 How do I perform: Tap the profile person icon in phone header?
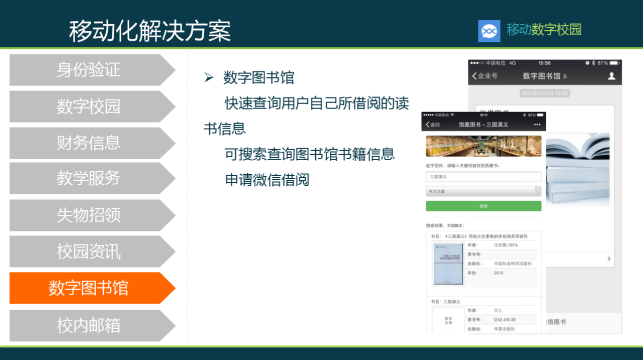611,76
